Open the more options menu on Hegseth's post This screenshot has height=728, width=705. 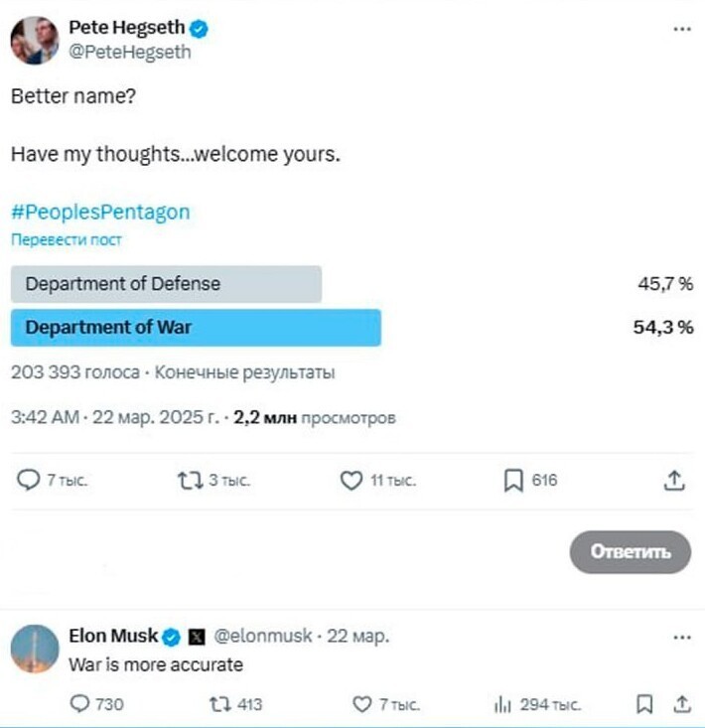[x=682, y=29]
